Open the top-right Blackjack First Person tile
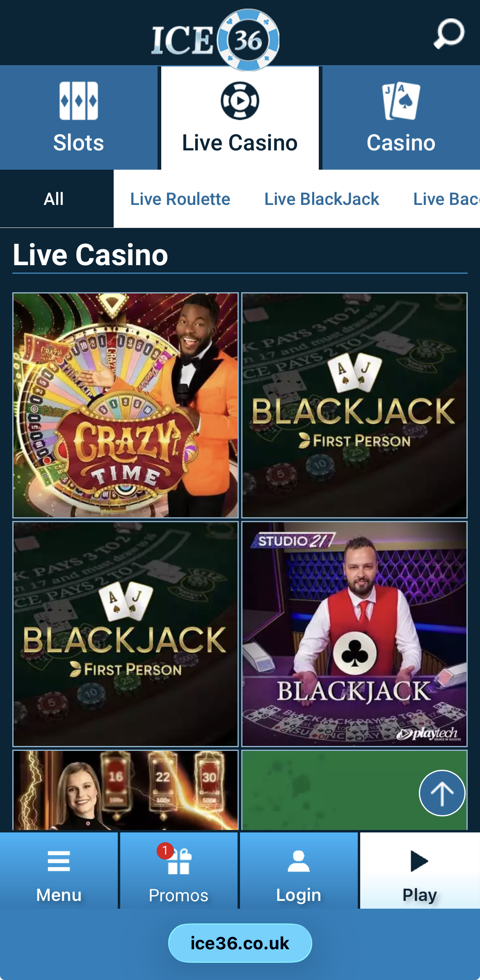The width and height of the screenshot is (480, 980). (x=354, y=405)
